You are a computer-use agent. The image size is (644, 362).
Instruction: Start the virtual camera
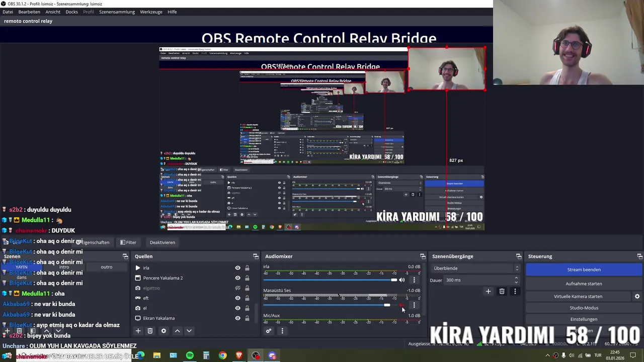pos(578,297)
